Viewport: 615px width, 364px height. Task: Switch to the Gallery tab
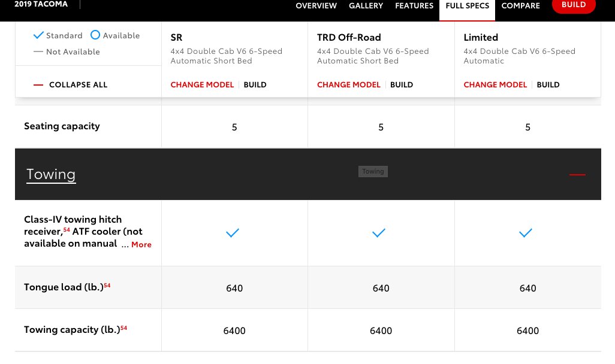pos(366,6)
